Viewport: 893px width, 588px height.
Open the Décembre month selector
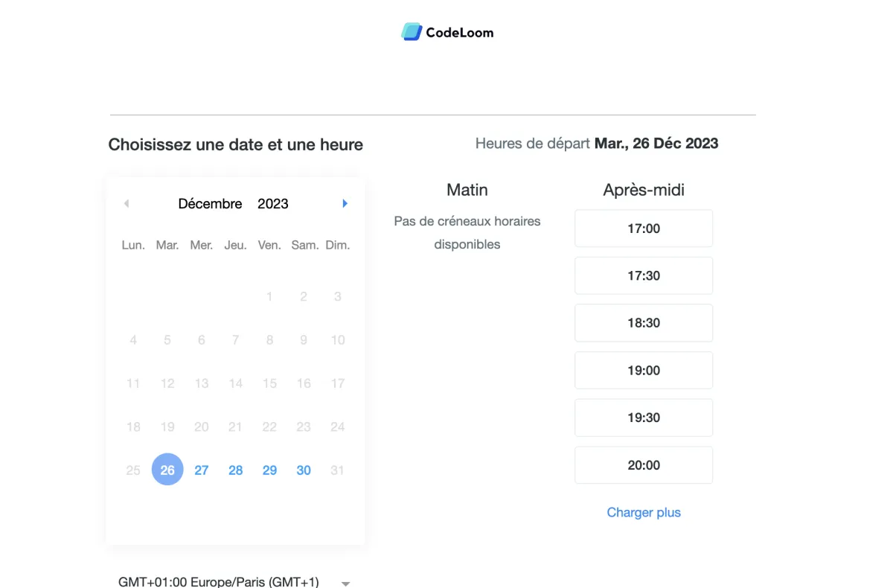[x=211, y=203]
